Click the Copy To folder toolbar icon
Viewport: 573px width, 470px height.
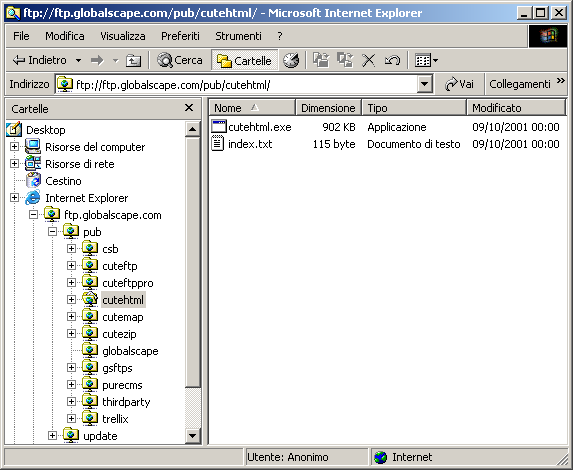pyautogui.click(x=345, y=60)
